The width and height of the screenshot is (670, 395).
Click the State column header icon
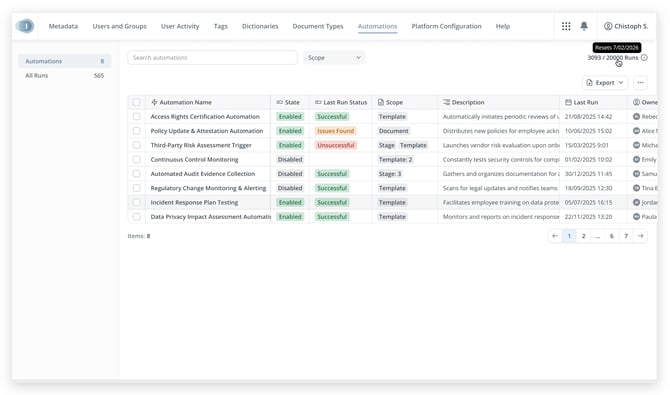point(279,102)
